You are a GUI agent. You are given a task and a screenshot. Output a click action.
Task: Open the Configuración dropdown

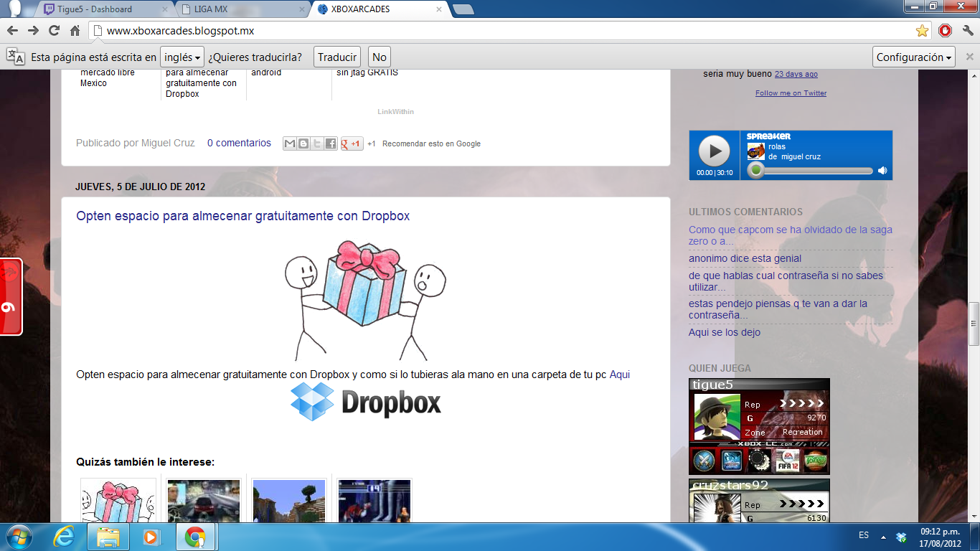(x=915, y=57)
